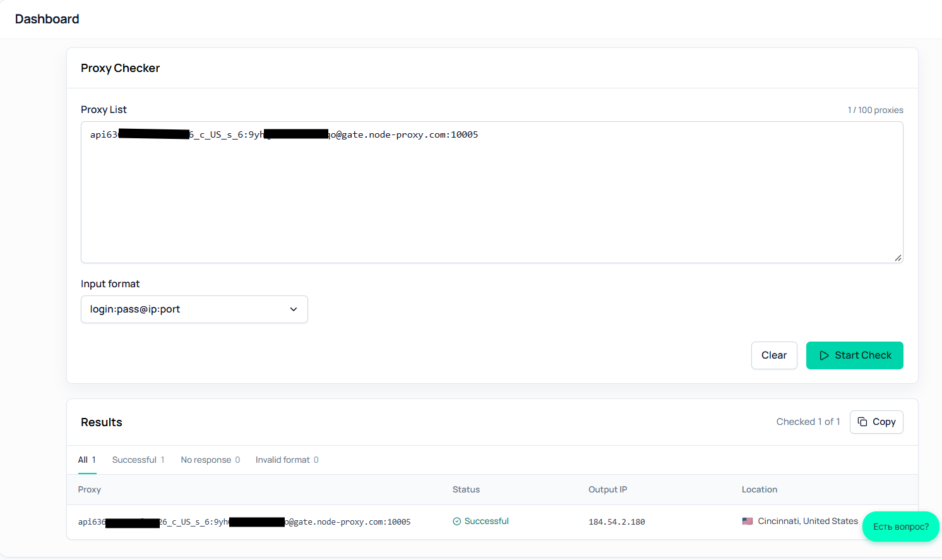Viewport: 942px width, 560px height.
Task: Click the Successful status checkmark icon
Action: [456, 521]
